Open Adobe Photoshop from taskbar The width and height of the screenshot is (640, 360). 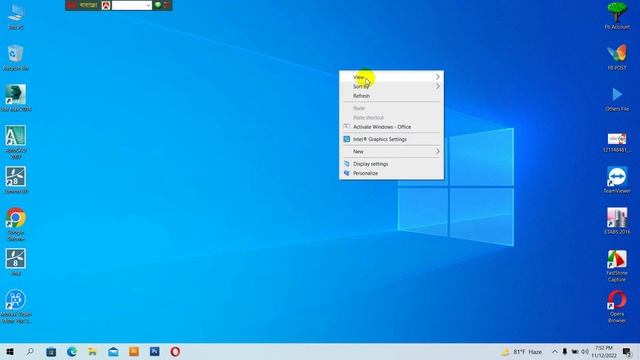154,351
